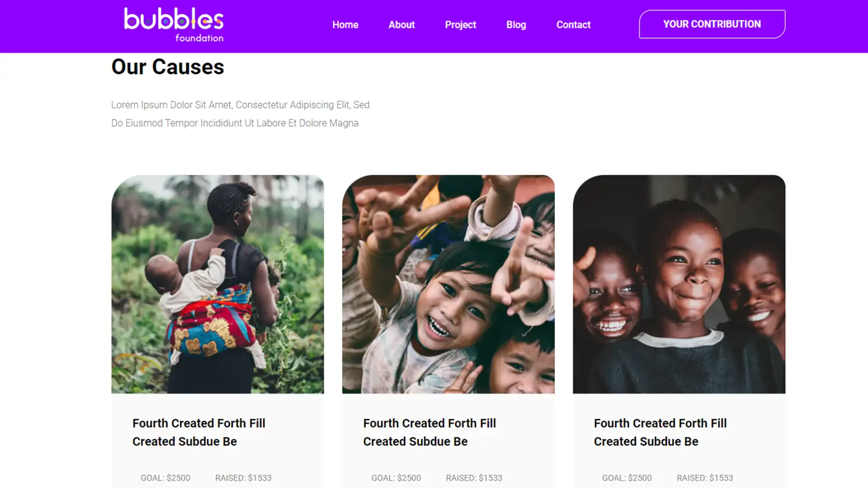This screenshot has height=488, width=868.
Task: Click the middle card's RAISED: $1533 label
Action: 474,478
